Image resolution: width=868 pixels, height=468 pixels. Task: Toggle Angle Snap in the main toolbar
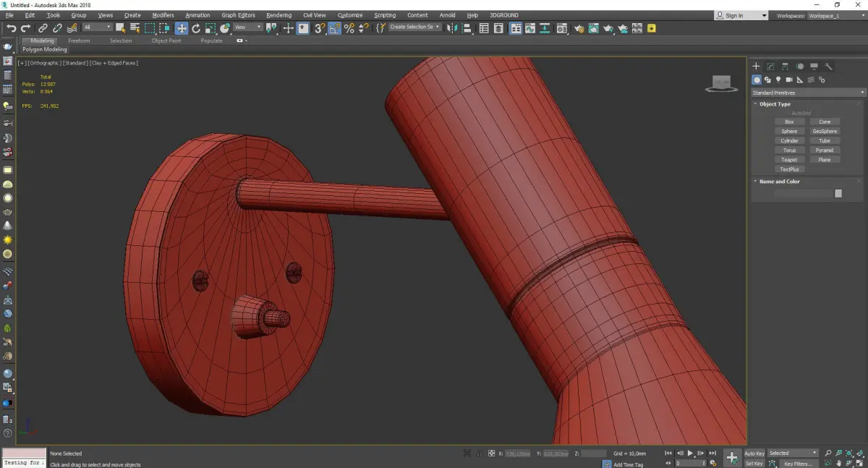[334, 28]
